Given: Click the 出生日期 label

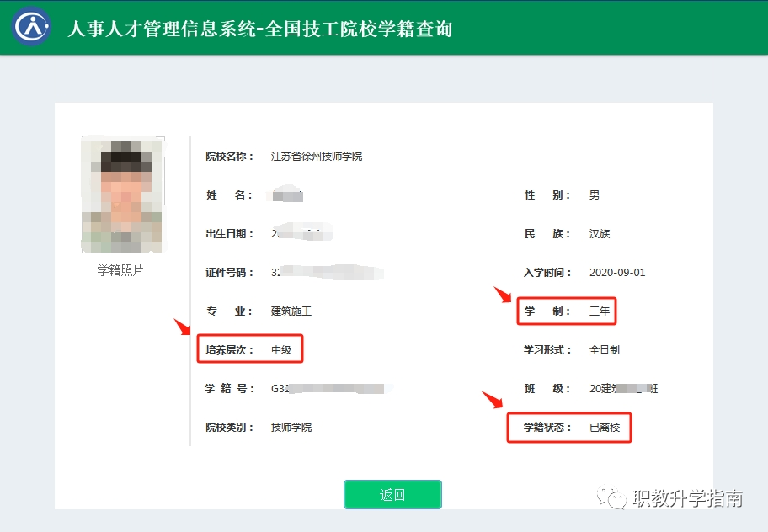Looking at the screenshot, I should click(229, 233).
